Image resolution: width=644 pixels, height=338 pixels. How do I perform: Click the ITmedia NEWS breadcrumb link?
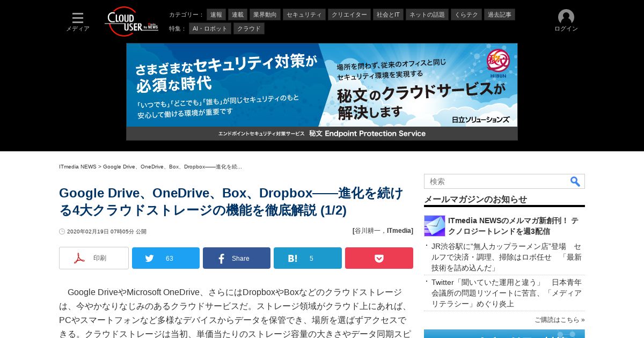78,167
